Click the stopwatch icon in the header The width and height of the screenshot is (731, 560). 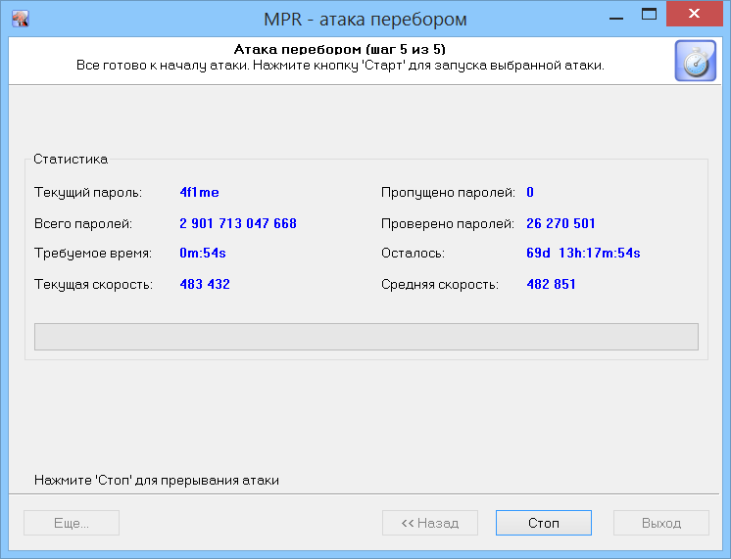[x=695, y=61]
